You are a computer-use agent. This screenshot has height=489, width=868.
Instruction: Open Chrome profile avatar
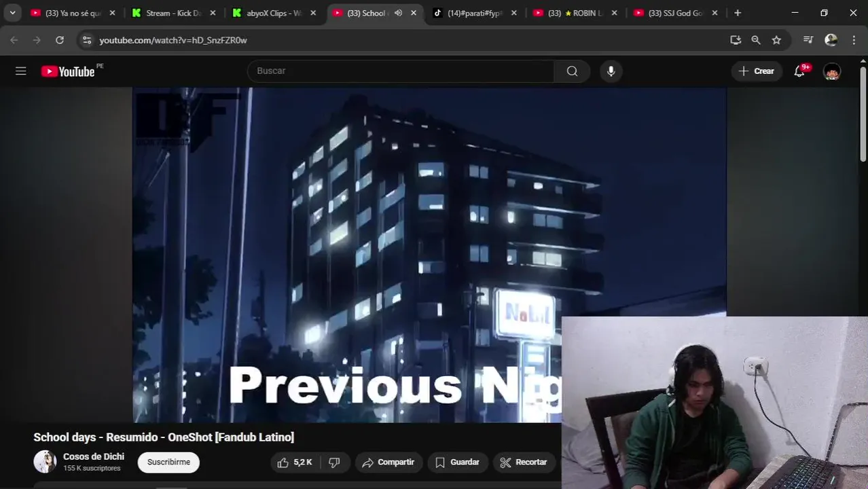[x=831, y=40]
